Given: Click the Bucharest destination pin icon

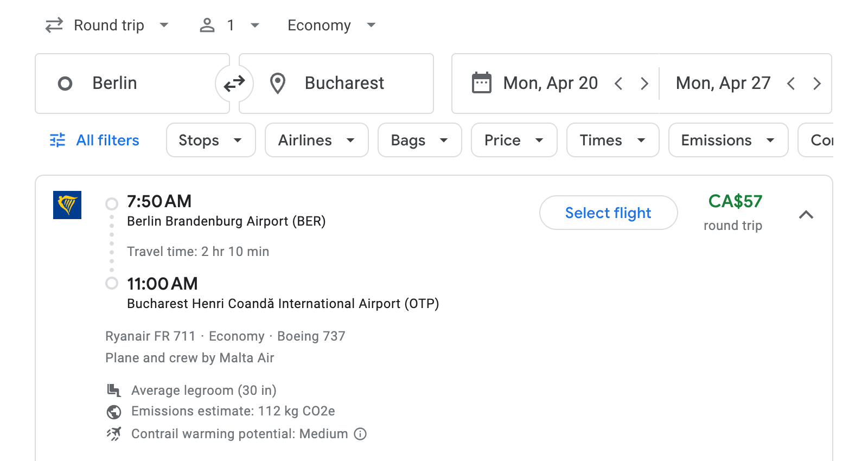Looking at the screenshot, I should [277, 83].
